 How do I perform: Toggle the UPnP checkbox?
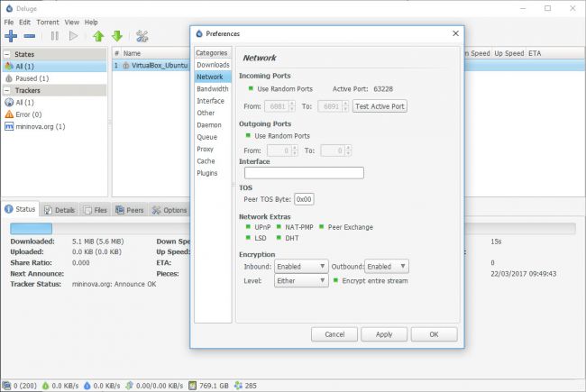click(248, 227)
